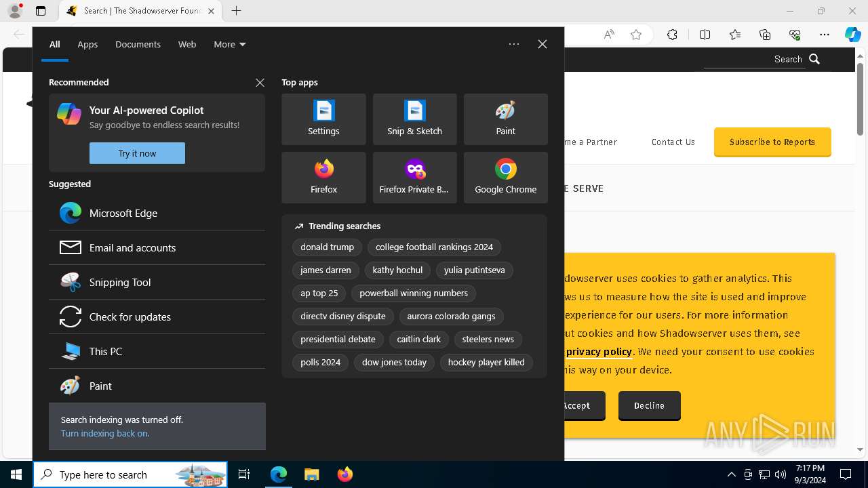Screen dimensions: 868x488
Task: Show hidden system tray icons
Action: tap(731, 474)
